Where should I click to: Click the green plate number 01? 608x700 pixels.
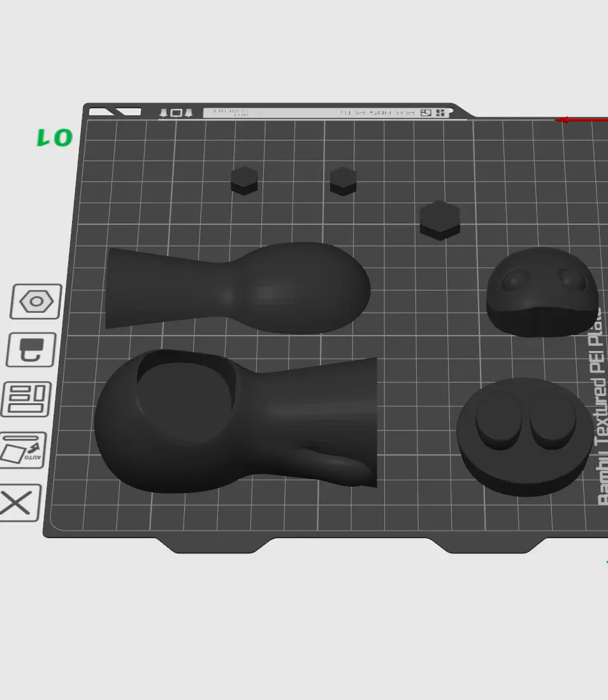click(x=55, y=137)
